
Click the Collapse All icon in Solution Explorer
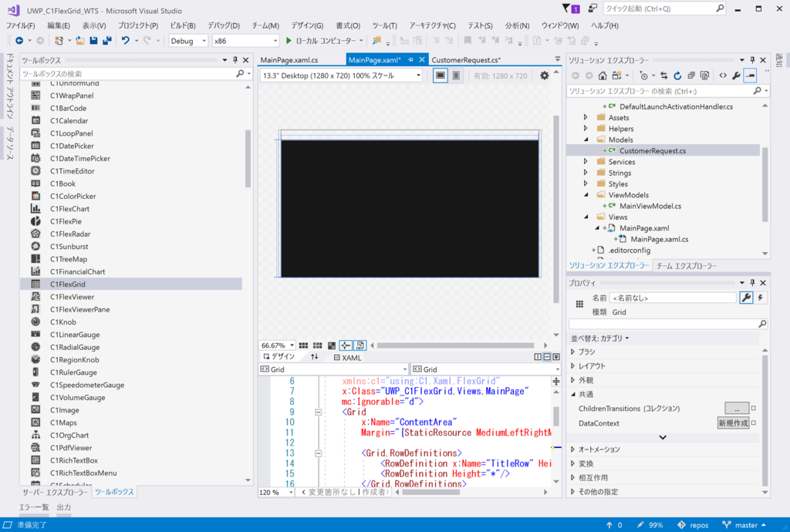pos(691,76)
